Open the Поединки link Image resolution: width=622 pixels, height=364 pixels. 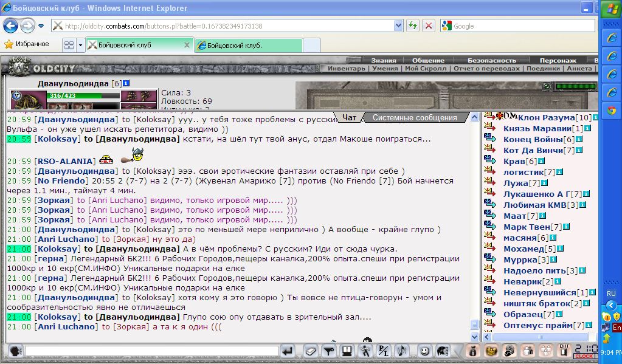[543, 68]
